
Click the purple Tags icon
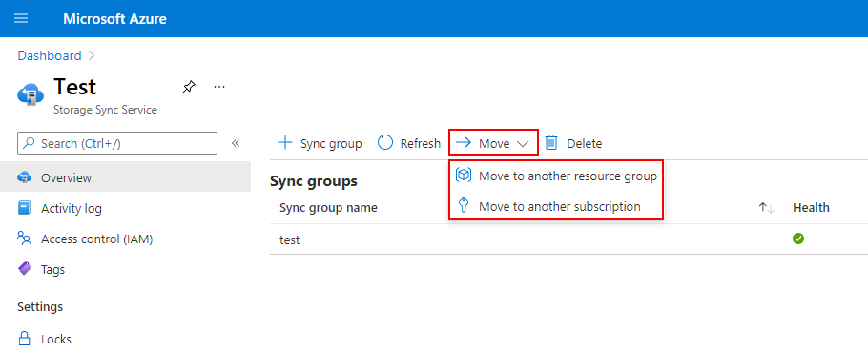pyautogui.click(x=25, y=269)
